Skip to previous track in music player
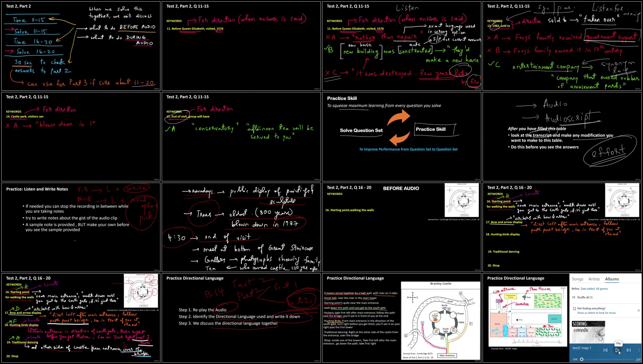Screen dimensions: 643x364 click(605, 350)
